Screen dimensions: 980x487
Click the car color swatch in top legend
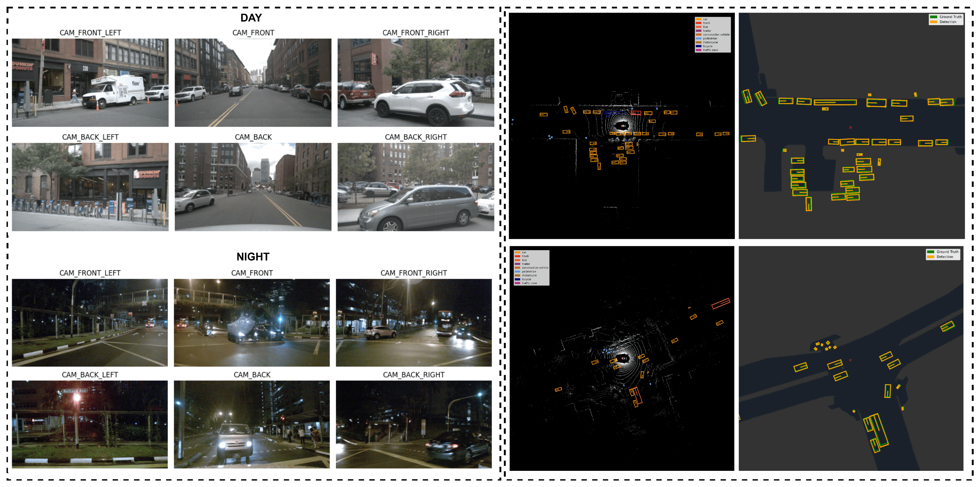(698, 19)
